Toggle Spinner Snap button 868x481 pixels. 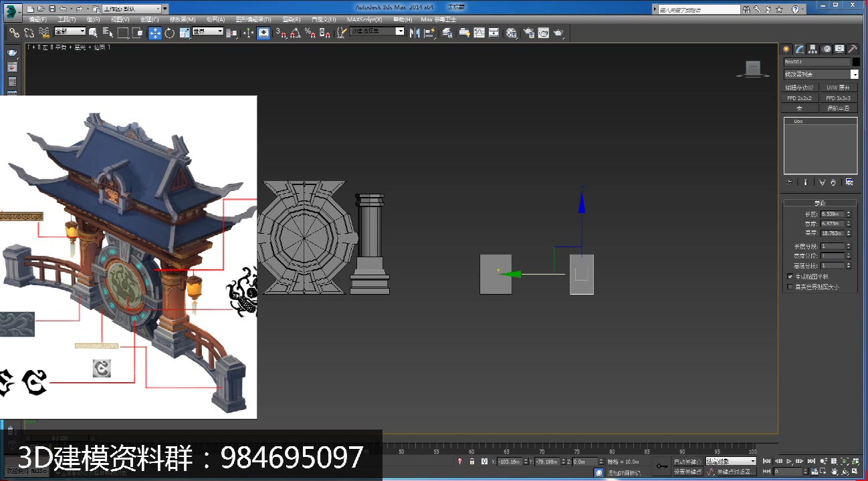coord(324,32)
